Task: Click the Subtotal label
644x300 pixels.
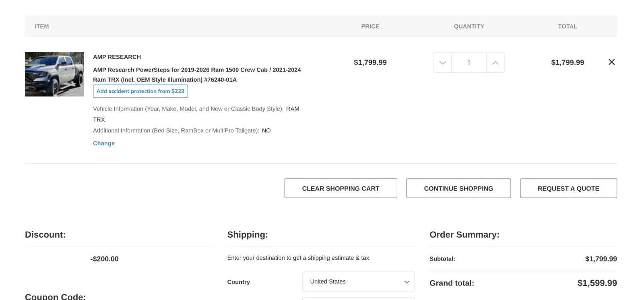Action: 442,259
